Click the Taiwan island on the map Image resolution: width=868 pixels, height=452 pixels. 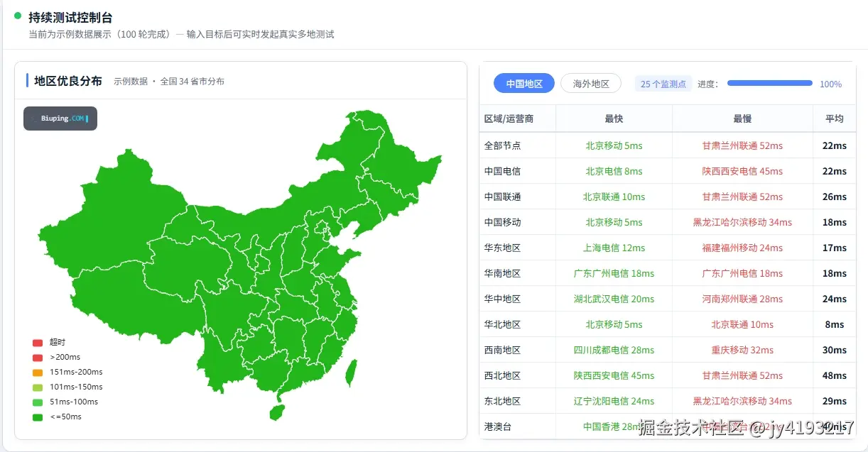pos(350,374)
